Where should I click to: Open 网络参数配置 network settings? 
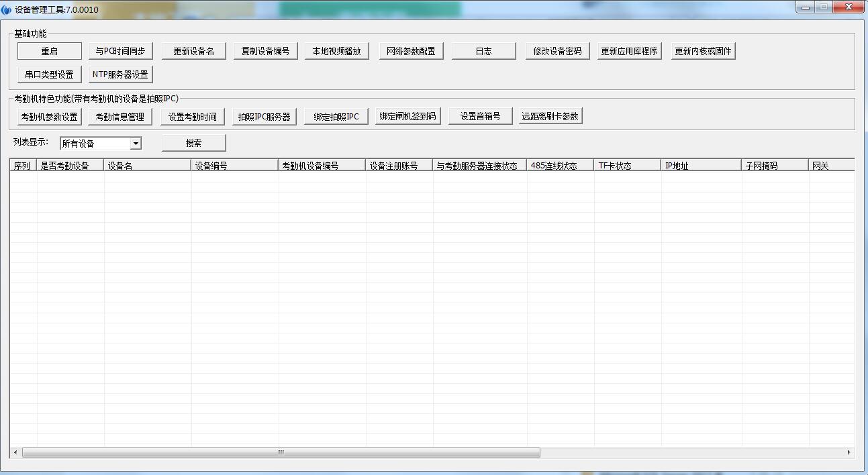(411, 51)
